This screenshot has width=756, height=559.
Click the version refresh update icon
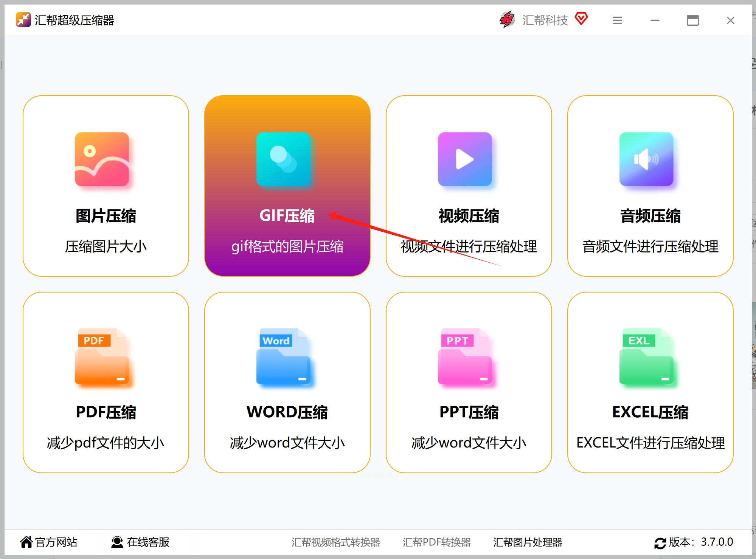pyautogui.click(x=660, y=543)
